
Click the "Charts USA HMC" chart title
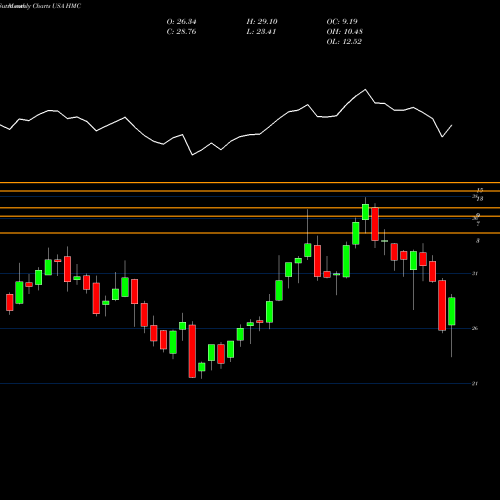[57, 6]
